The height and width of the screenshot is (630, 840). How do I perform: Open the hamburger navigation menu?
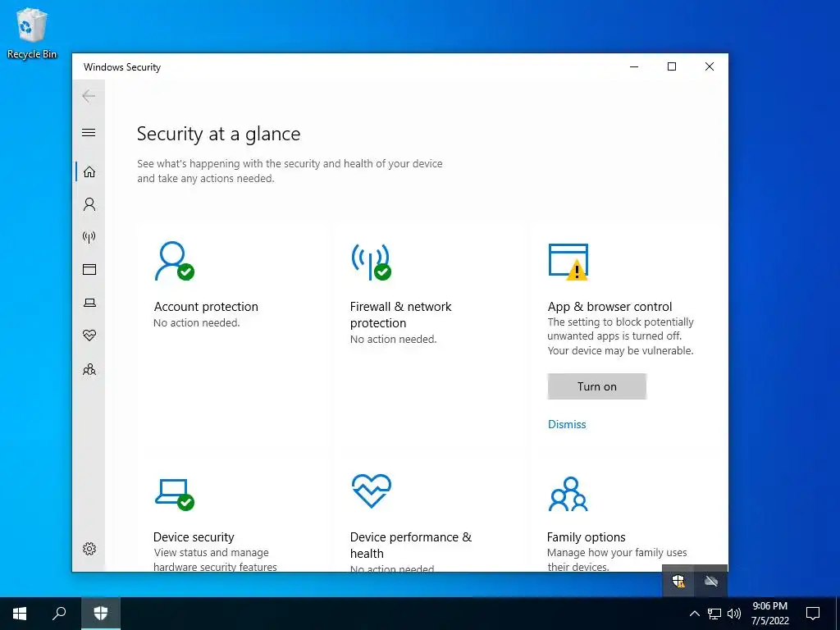coord(89,132)
